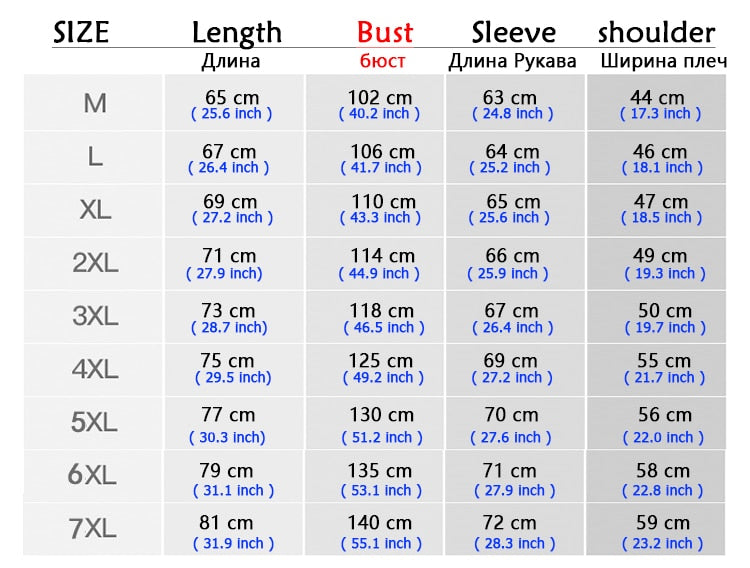Select the M size row label

tap(95, 103)
